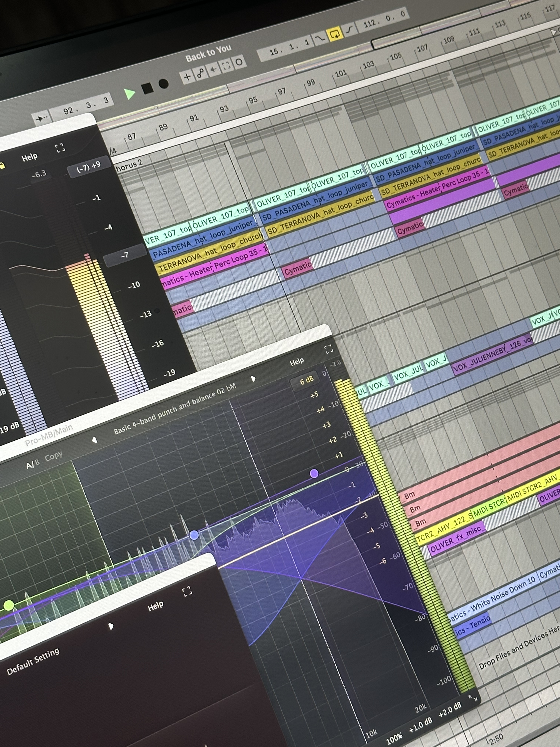Image resolution: width=560 pixels, height=747 pixels.
Task: Click the Re-enable Automation arrow icon
Action: coord(213,69)
